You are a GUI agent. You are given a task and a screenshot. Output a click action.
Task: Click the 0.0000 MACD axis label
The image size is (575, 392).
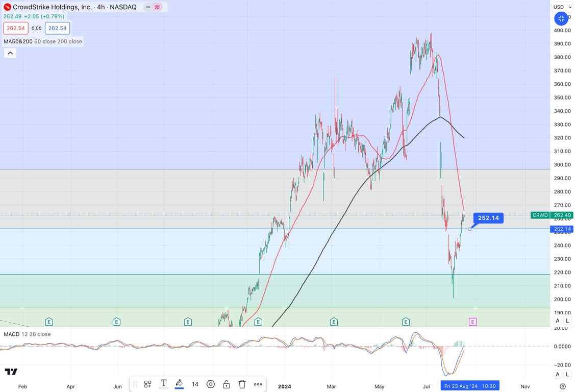point(562,346)
